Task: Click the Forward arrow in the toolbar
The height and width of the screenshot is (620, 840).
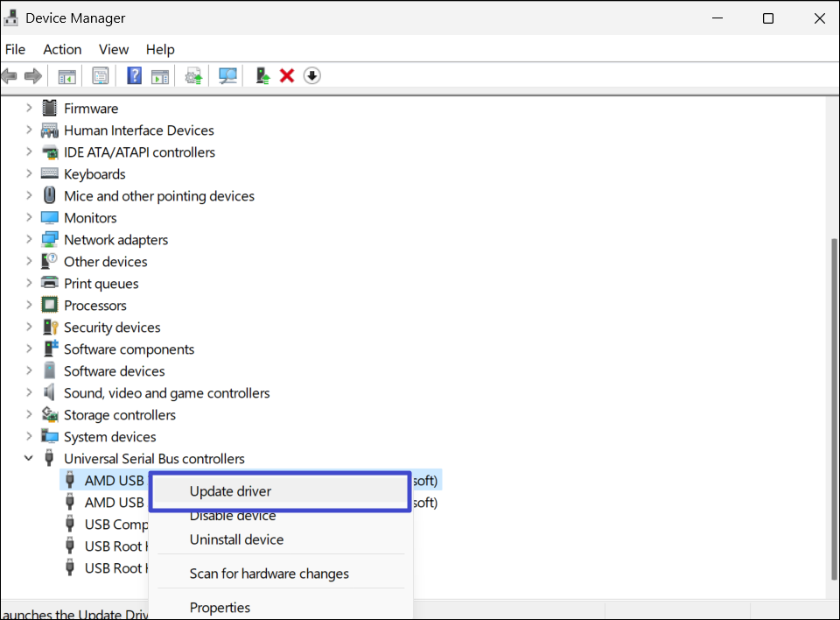Action: [x=33, y=76]
